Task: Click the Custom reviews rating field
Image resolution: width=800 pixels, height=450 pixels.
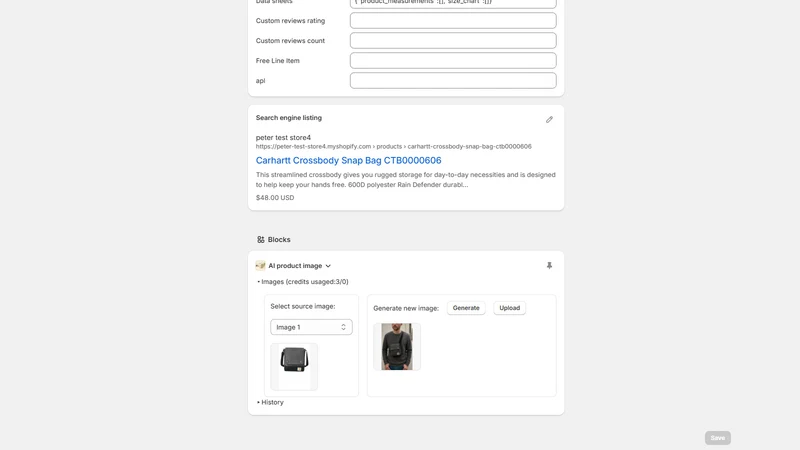Action: pos(453,20)
